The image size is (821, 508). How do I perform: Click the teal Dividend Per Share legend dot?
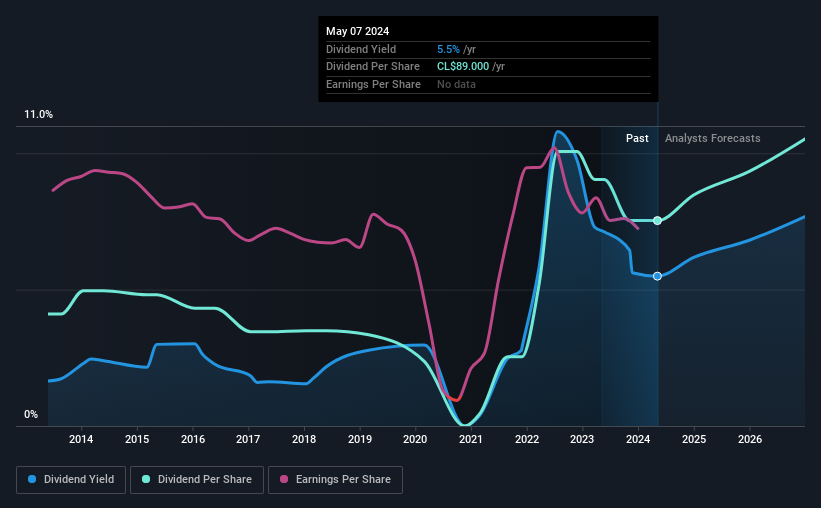coord(146,479)
